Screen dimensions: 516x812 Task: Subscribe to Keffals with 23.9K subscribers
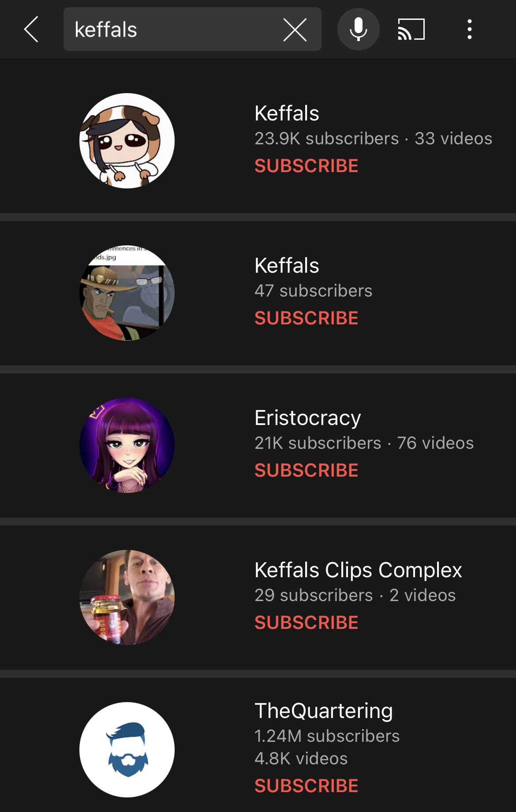pyautogui.click(x=307, y=166)
